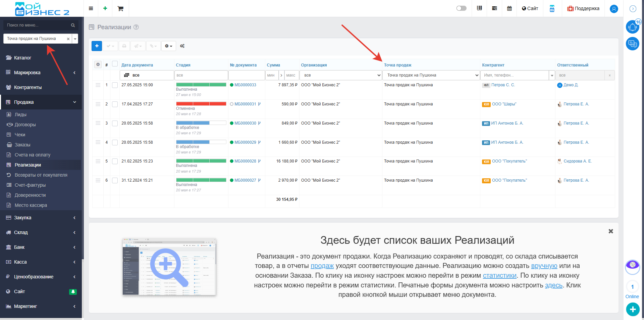Expand the Закупка sidebar section
The width and height of the screenshot is (644, 320).
[x=41, y=218]
